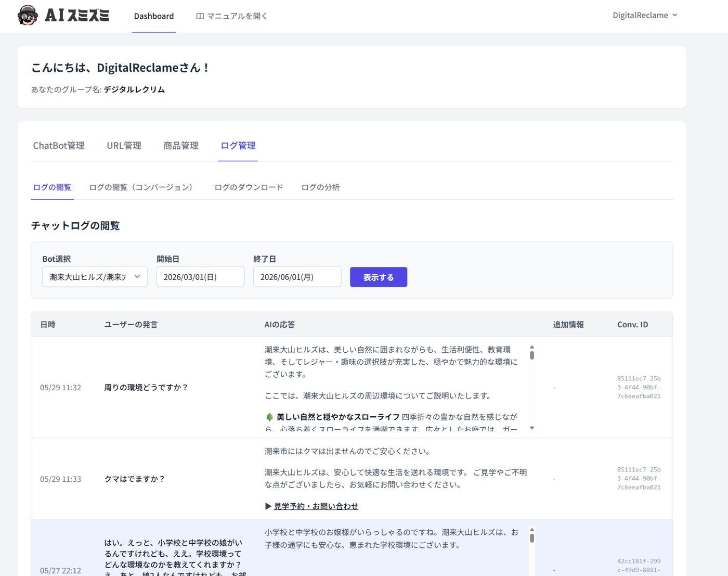Open the Dashboard navigation tab
The height and width of the screenshot is (576, 728).
[x=154, y=16]
